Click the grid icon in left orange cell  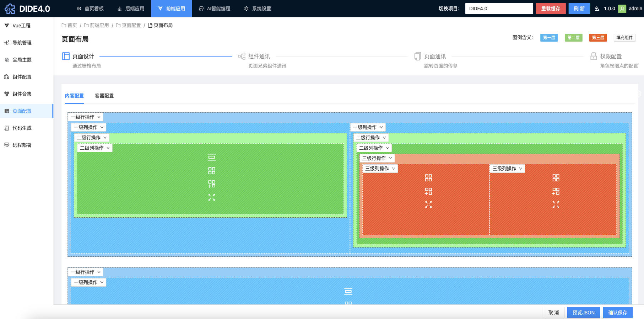pos(428,178)
